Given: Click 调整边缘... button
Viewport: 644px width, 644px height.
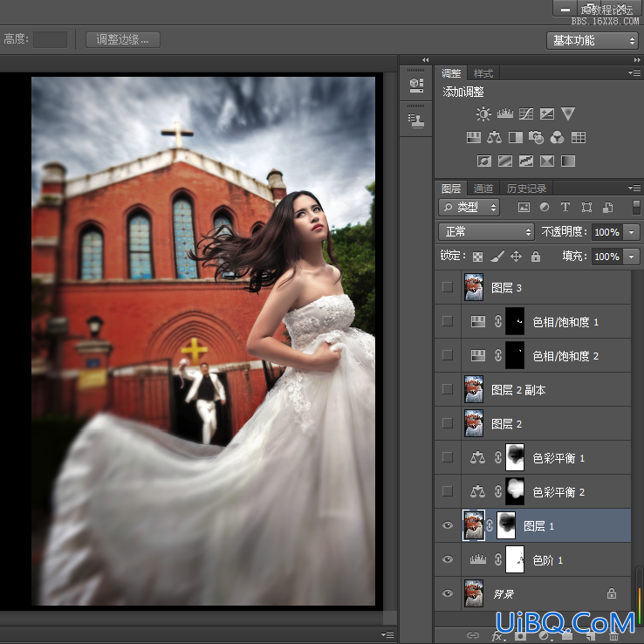Looking at the screenshot, I should [x=123, y=40].
